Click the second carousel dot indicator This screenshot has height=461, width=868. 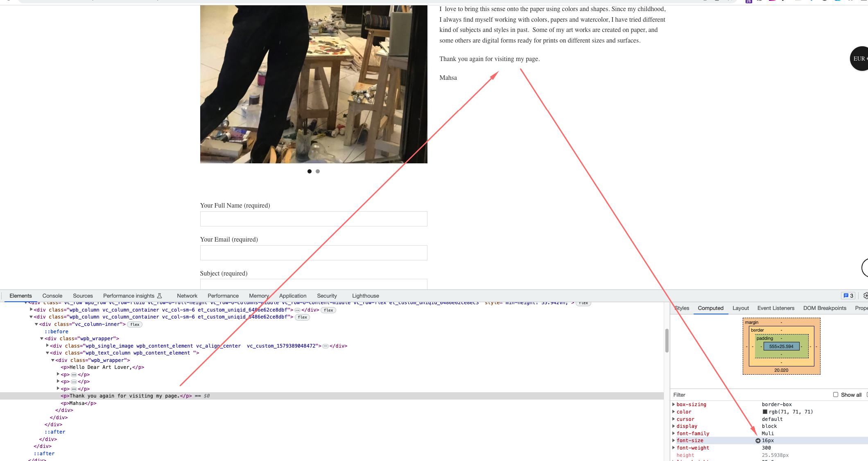(x=317, y=171)
